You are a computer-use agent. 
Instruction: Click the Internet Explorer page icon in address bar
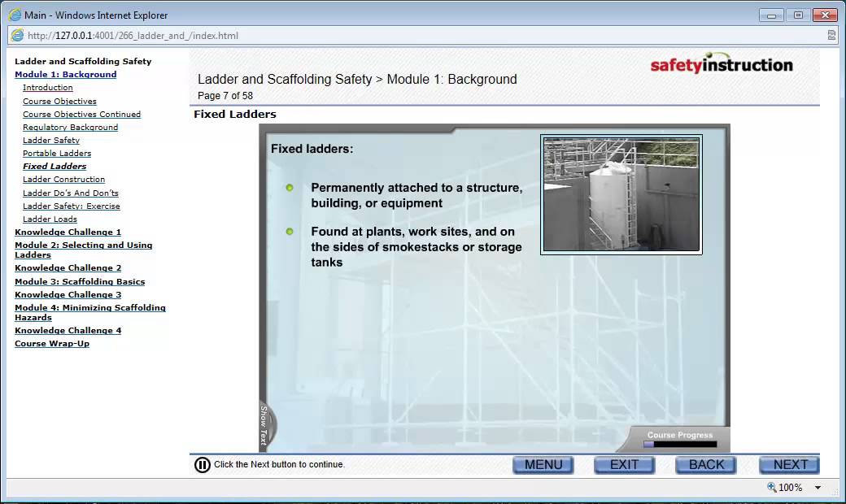[17, 36]
